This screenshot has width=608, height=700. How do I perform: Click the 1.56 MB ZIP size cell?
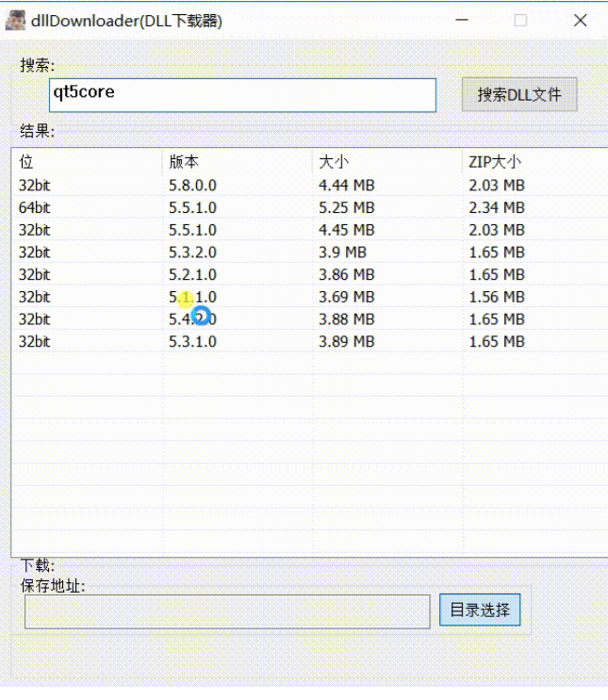tap(497, 297)
